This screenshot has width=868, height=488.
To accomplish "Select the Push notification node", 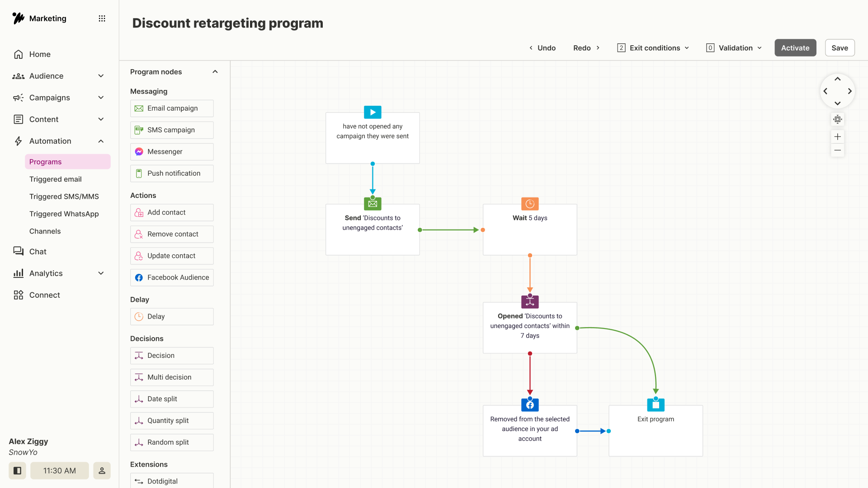I will pos(172,174).
